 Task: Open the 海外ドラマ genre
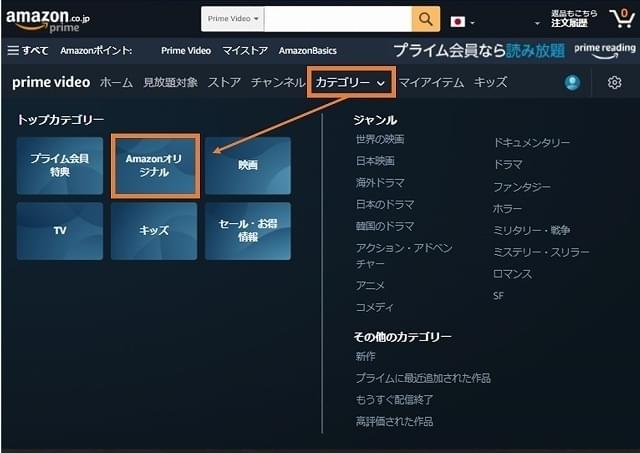click(380, 182)
